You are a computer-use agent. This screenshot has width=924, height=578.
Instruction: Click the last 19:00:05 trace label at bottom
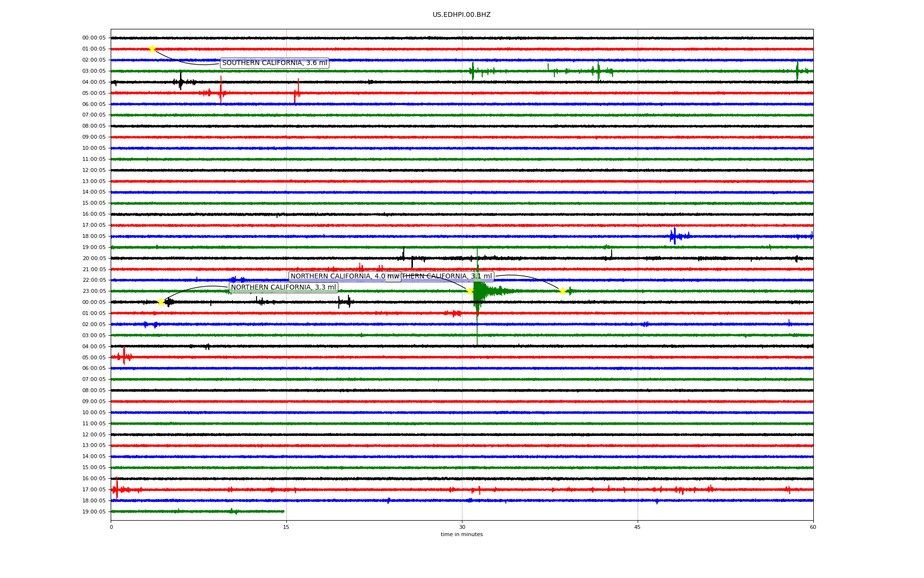pyautogui.click(x=94, y=512)
